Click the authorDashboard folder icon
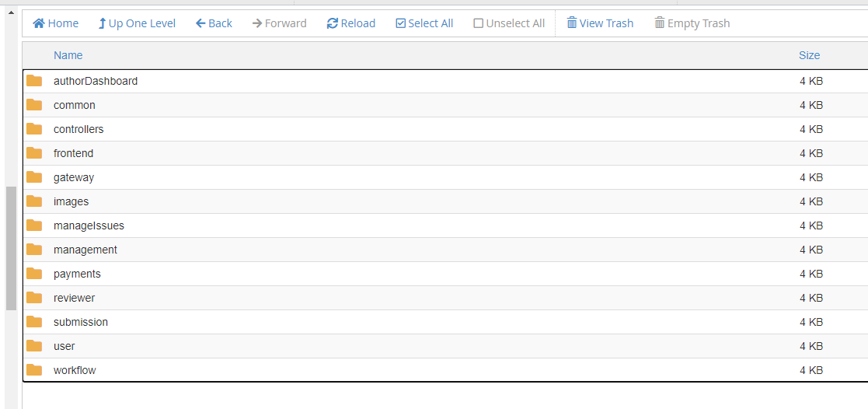The image size is (868, 409). tap(34, 81)
